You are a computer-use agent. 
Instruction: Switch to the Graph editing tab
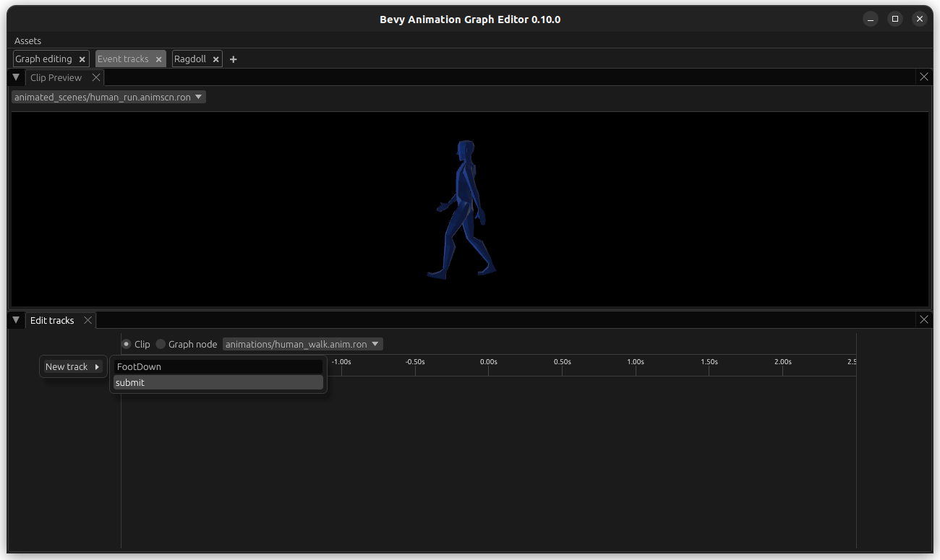pyautogui.click(x=45, y=59)
